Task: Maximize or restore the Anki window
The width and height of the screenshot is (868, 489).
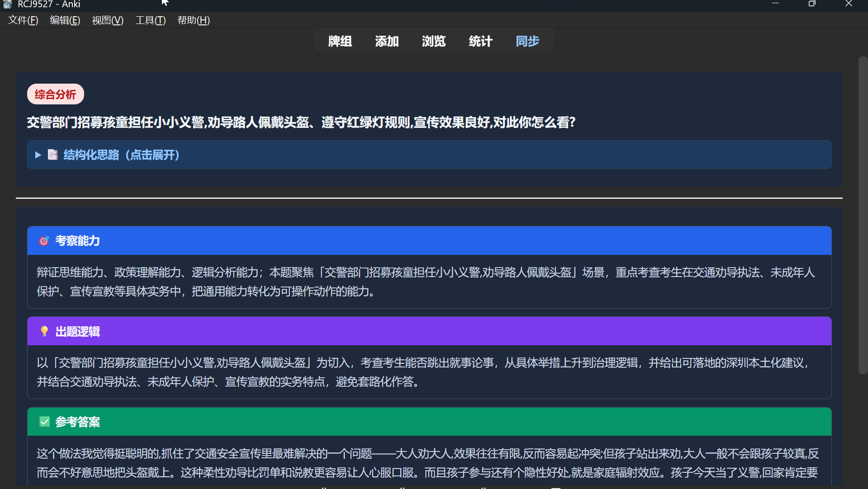Action: (x=812, y=4)
